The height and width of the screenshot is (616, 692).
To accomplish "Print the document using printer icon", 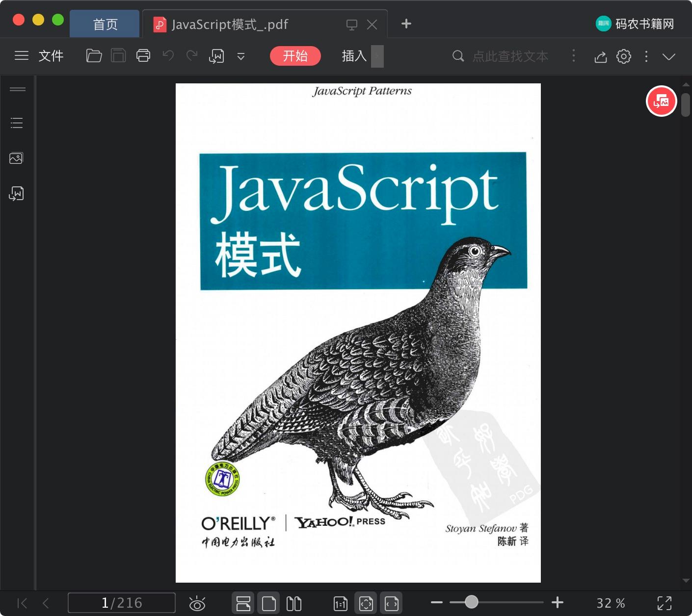I will point(143,56).
